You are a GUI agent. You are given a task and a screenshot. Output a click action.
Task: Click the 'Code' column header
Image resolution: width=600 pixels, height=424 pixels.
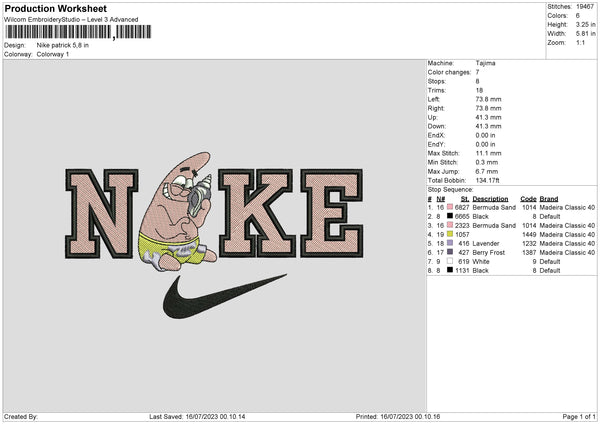pyautogui.click(x=528, y=199)
